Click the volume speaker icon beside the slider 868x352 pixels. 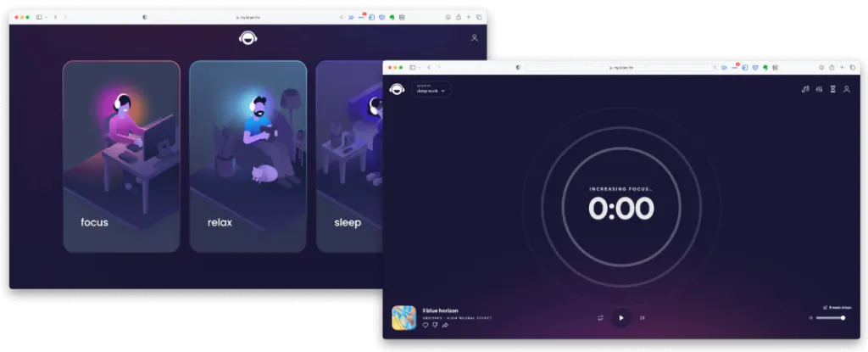(x=811, y=317)
